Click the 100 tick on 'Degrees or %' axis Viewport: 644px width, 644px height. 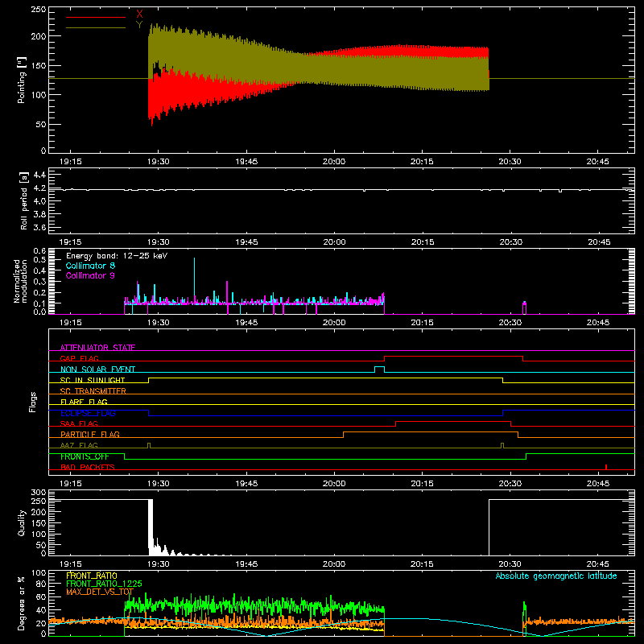(38, 573)
